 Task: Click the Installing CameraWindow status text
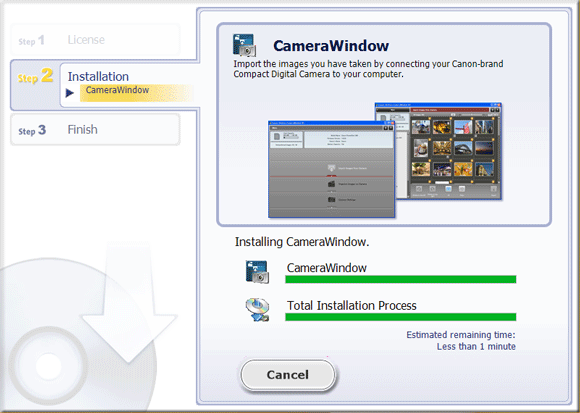coord(302,242)
